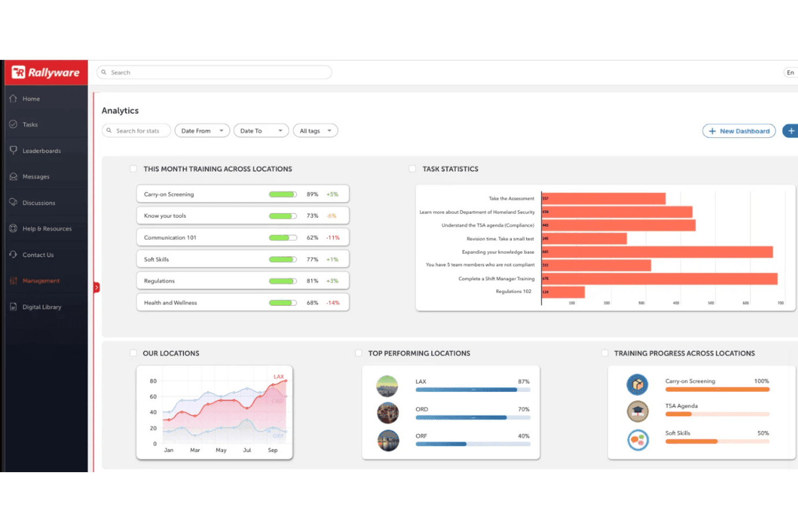Click the Carry-on Screening box icon

point(637,384)
